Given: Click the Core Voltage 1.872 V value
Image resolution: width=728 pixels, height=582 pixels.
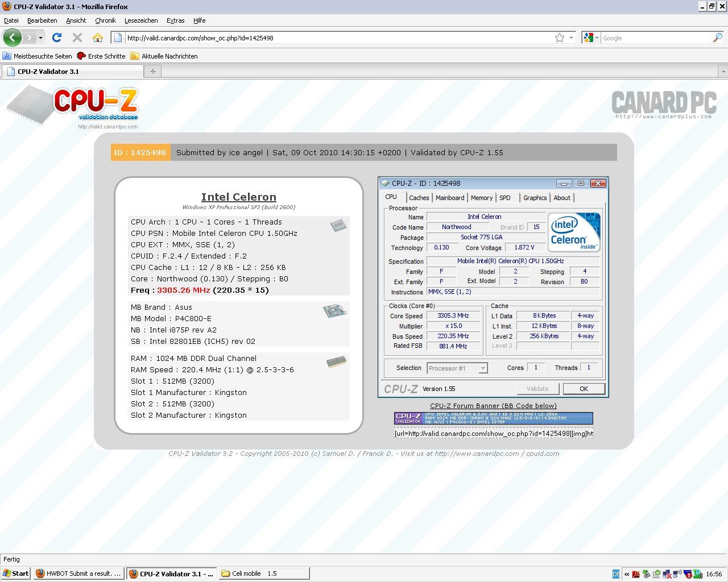Looking at the screenshot, I should click(524, 248).
